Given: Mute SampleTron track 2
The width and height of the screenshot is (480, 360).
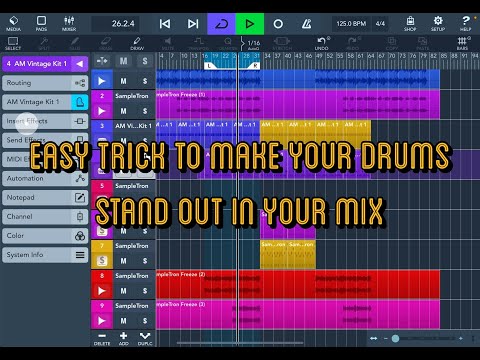Looking at the screenshot, I should click(x=123, y=111).
